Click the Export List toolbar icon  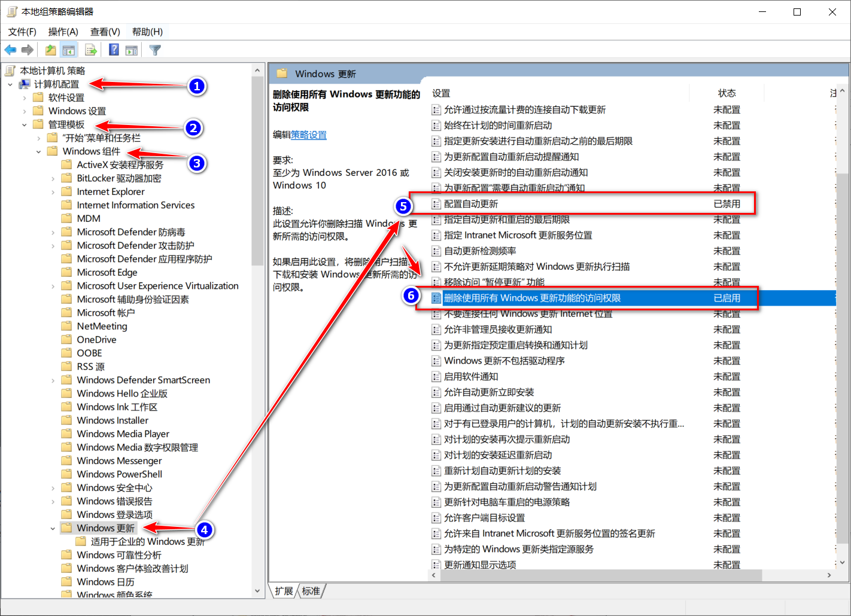coord(91,50)
